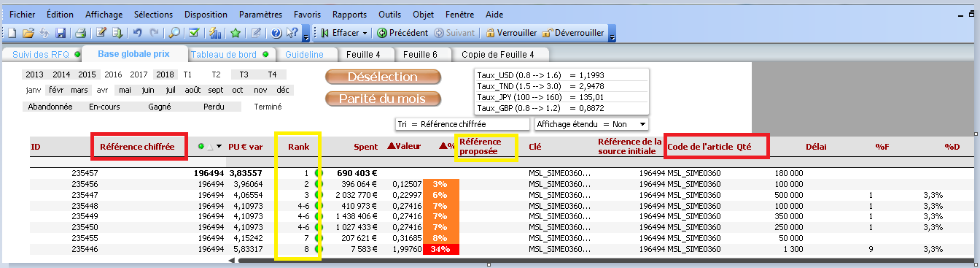
Task: Reload data with the reload icon
Action: click(117, 33)
